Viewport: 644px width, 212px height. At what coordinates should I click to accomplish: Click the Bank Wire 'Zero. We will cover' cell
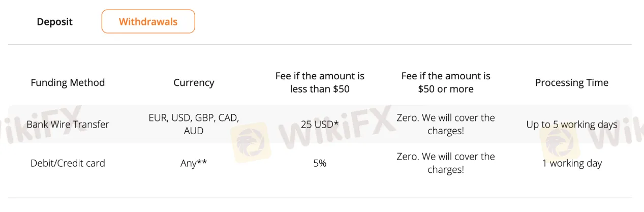point(446,124)
